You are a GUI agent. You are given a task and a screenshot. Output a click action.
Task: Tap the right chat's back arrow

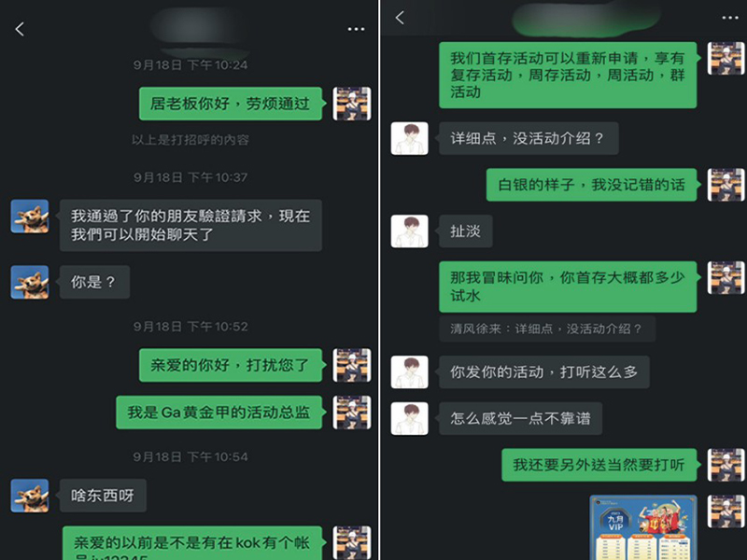click(400, 18)
